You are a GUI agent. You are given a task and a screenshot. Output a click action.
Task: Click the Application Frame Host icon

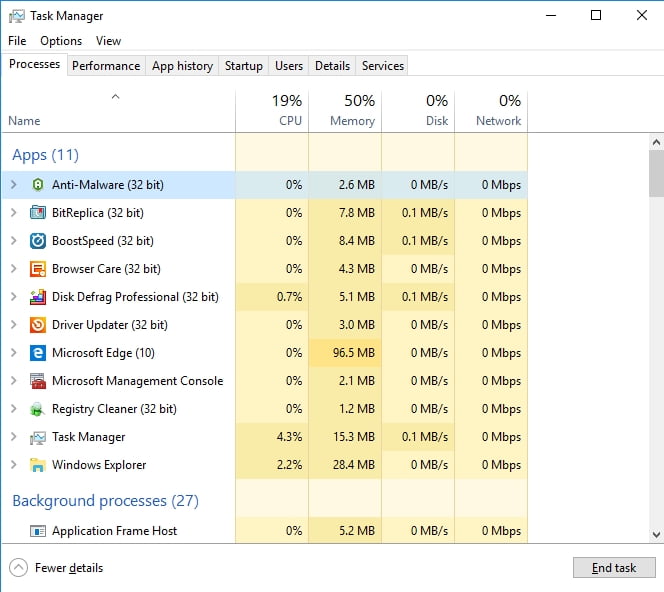click(38, 531)
